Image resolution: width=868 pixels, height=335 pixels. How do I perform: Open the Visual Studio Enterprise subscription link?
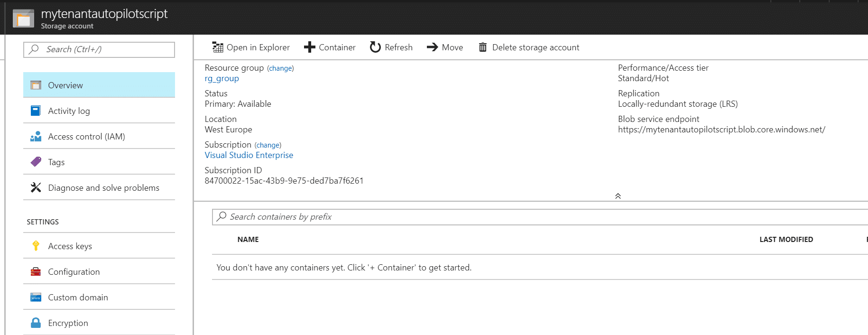tap(249, 155)
